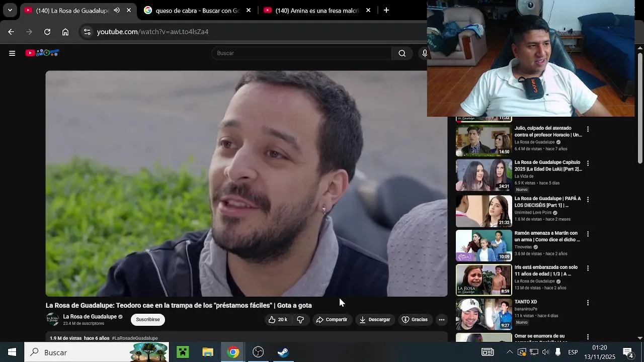Dislike the video with thumbs down
Image resolution: width=644 pixels, height=362 pixels.
tap(300, 319)
